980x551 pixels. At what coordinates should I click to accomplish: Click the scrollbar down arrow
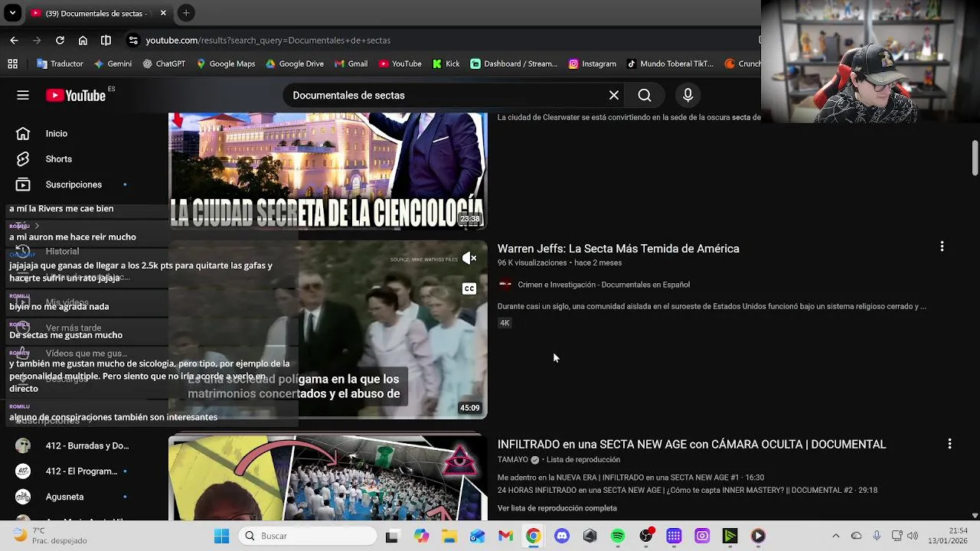(975, 516)
